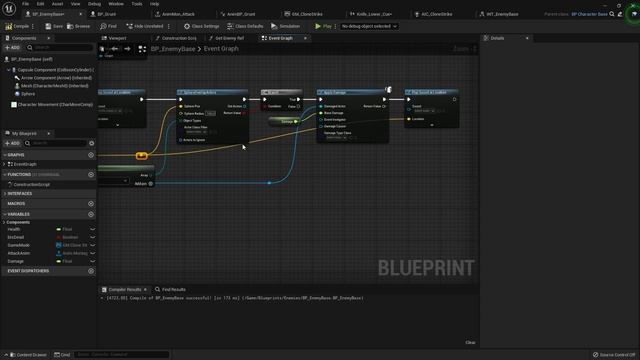Open the Find search tool
The height and width of the screenshot is (360, 640).
(108, 26)
